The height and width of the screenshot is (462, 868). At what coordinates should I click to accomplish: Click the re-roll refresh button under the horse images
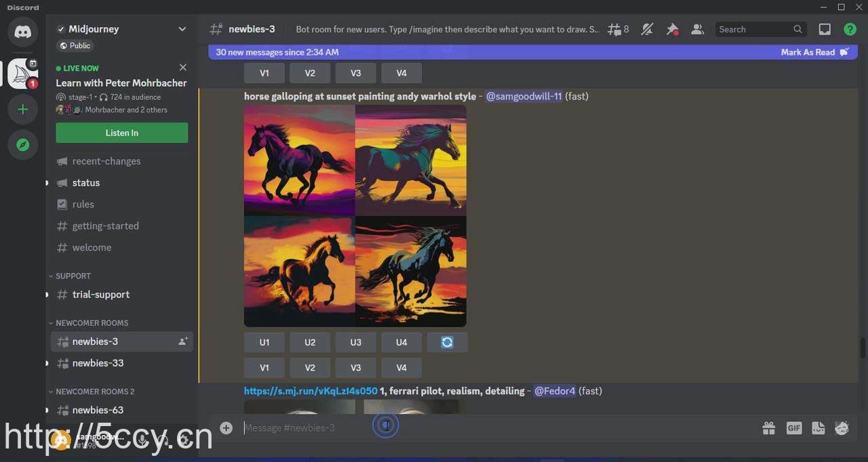click(447, 342)
